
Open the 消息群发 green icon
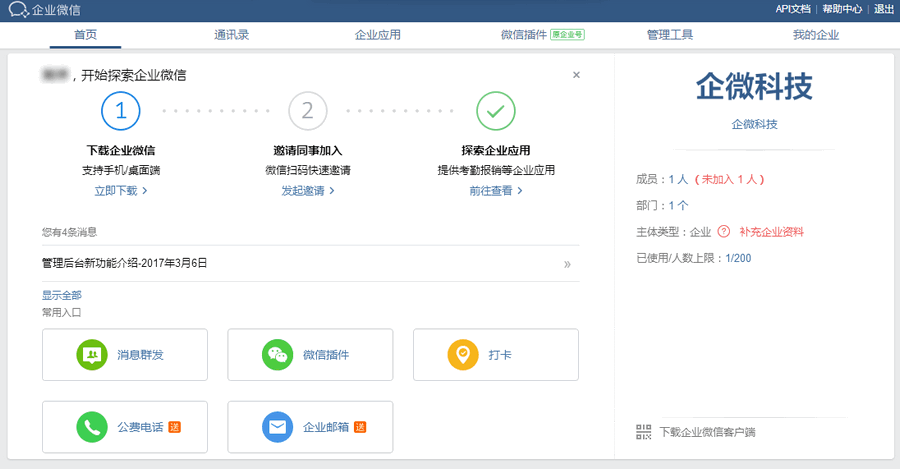pos(92,355)
